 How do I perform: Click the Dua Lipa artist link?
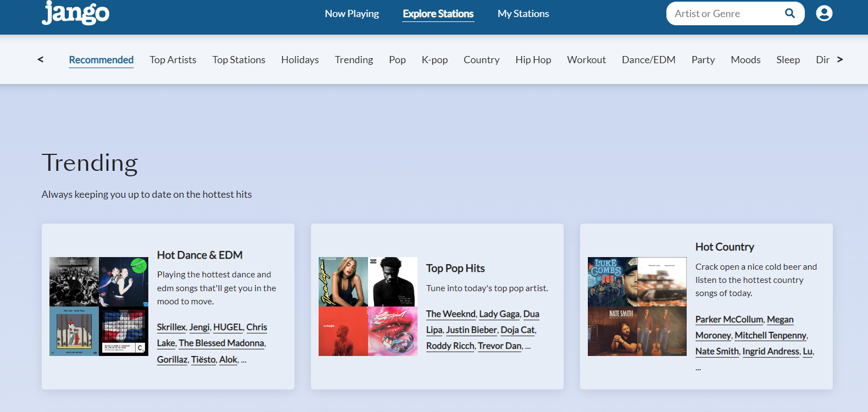pos(531,314)
